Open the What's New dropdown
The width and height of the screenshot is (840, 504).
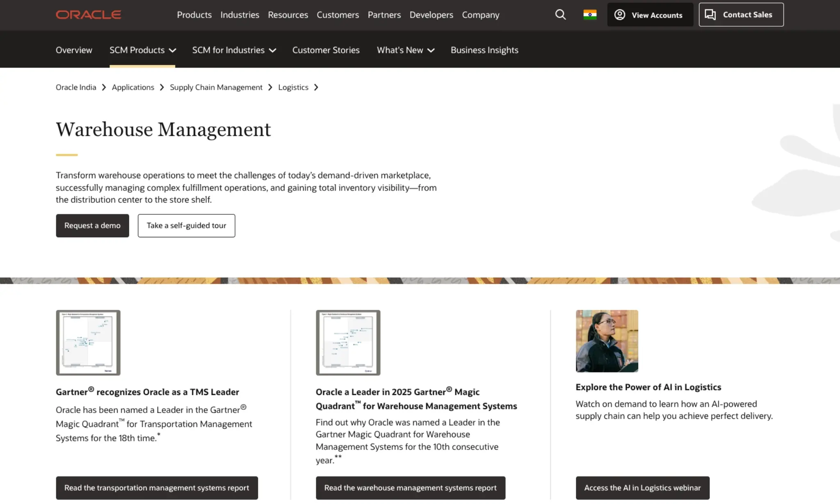click(405, 50)
